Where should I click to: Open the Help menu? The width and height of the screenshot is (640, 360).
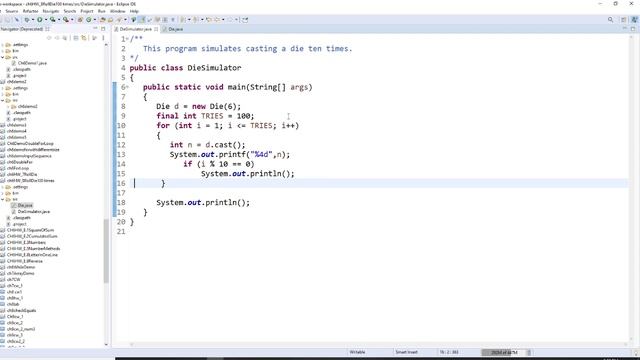134,11
